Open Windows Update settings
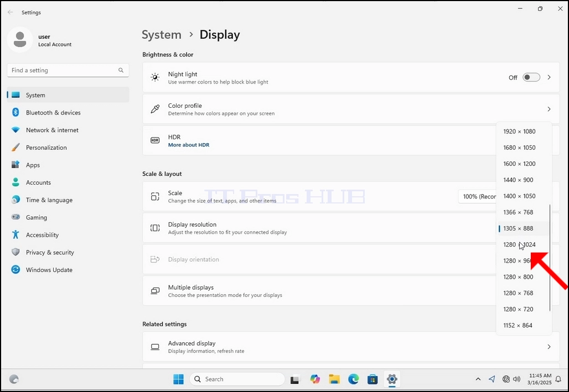569x392 pixels. point(68,270)
